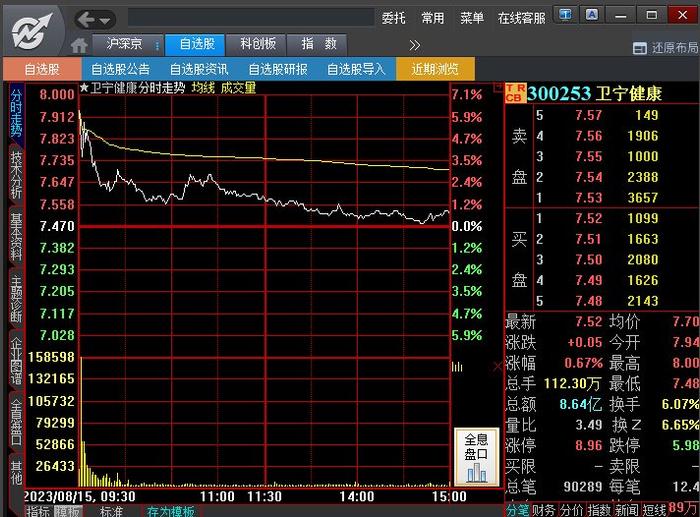
Task: Open the 菜单 menu
Action: [x=472, y=18]
